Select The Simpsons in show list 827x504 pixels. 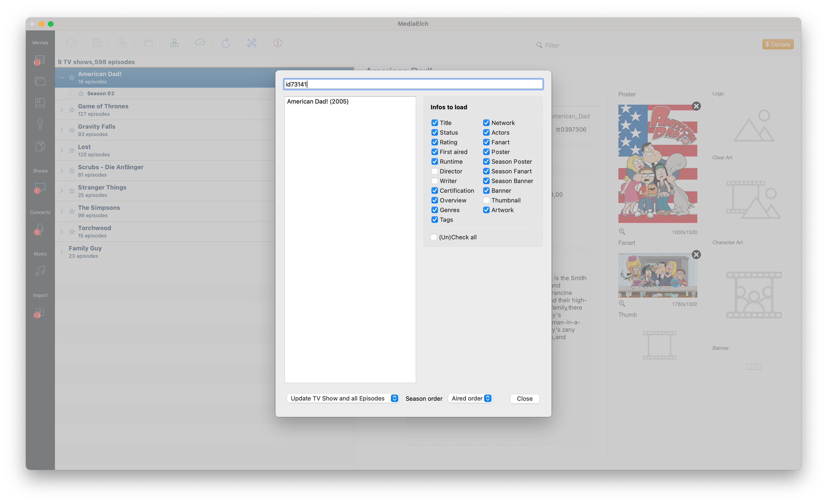click(165, 211)
